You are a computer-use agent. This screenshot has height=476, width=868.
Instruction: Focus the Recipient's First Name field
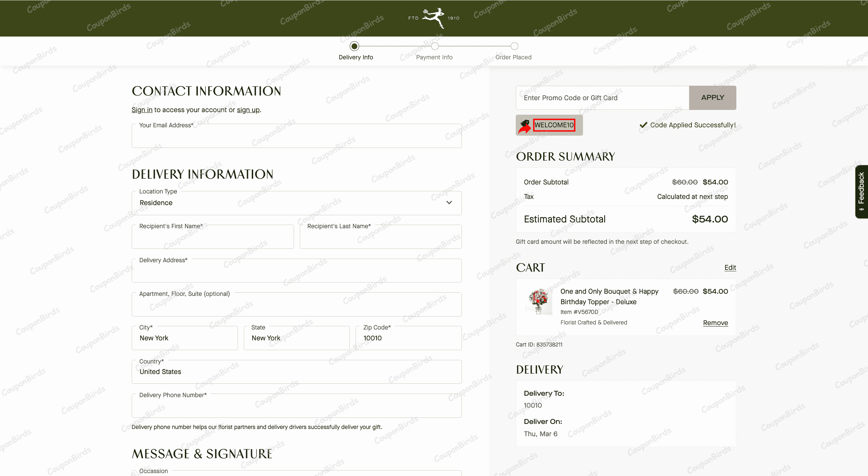[213, 237]
